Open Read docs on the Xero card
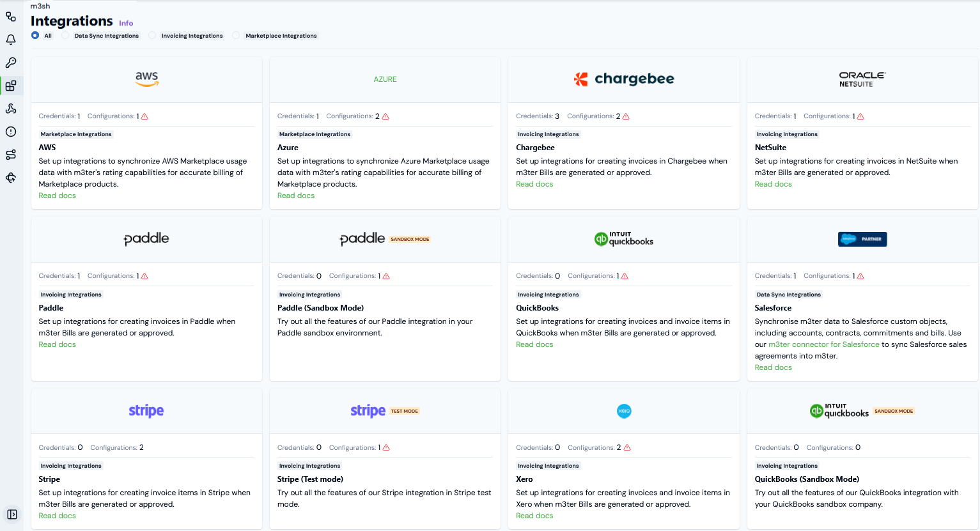980x531 pixels. [534, 516]
